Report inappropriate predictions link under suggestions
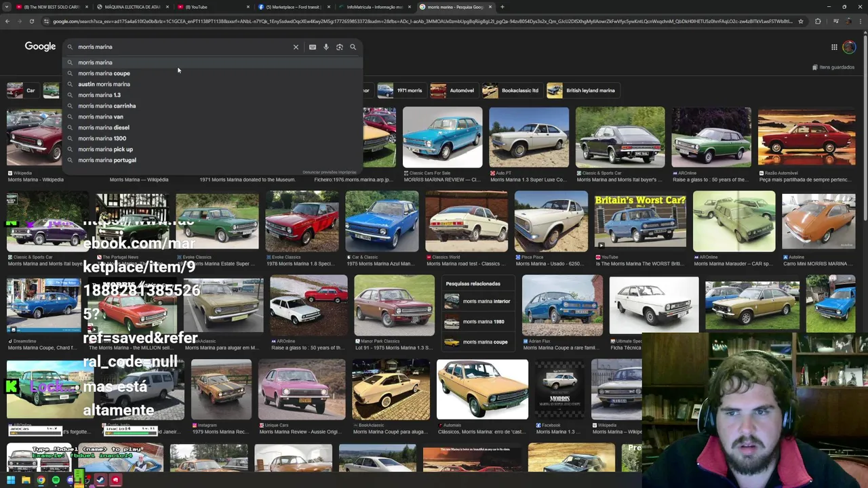Viewport: 868px width, 488px height. [x=330, y=172]
